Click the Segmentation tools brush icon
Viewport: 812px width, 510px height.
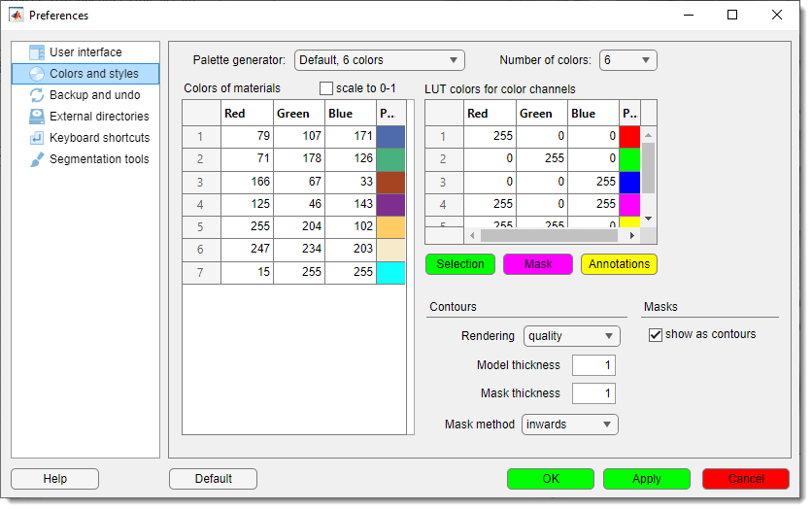coord(37,159)
